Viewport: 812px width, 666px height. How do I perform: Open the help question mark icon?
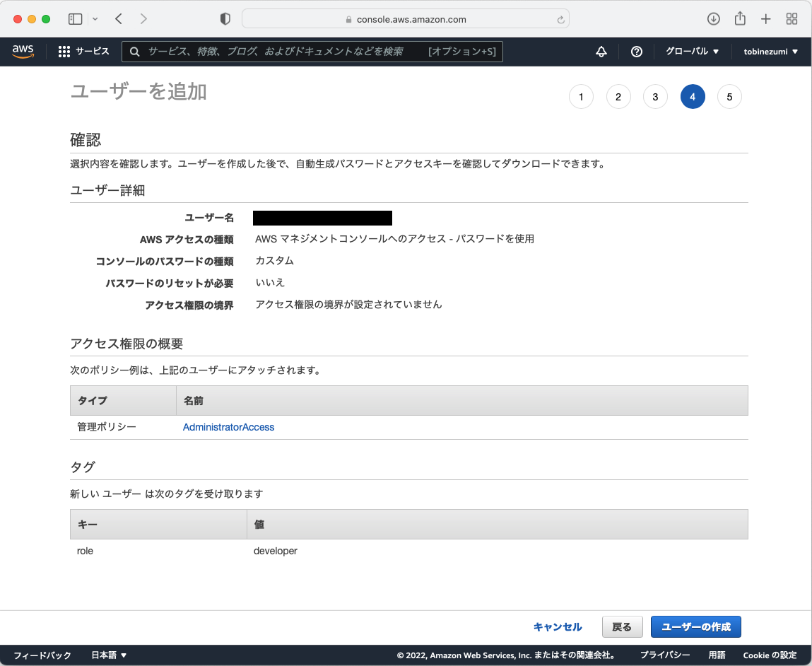pos(637,52)
